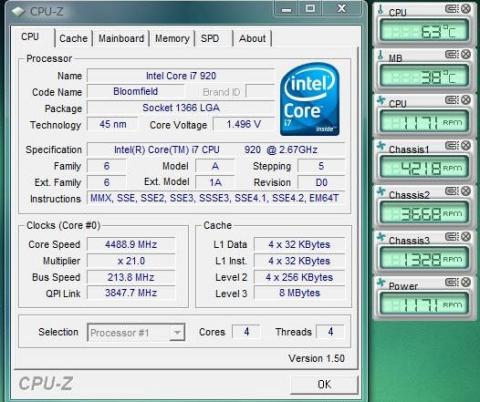Click the OK button
The width and height of the screenshot is (480, 402).
pos(324,384)
